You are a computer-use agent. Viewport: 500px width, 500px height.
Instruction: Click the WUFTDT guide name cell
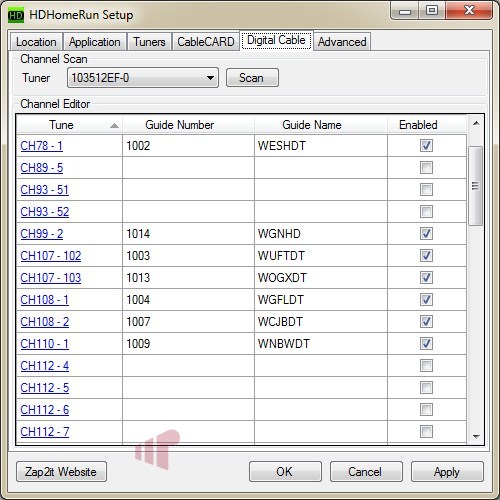pyautogui.click(x=321, y=256)
